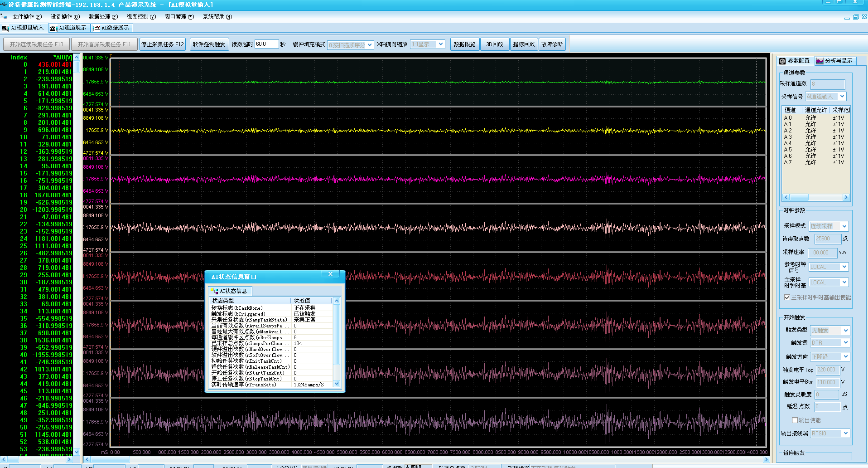Open the 视图控制 menu
The image size is (868, 468).
[x=141, y=17]
